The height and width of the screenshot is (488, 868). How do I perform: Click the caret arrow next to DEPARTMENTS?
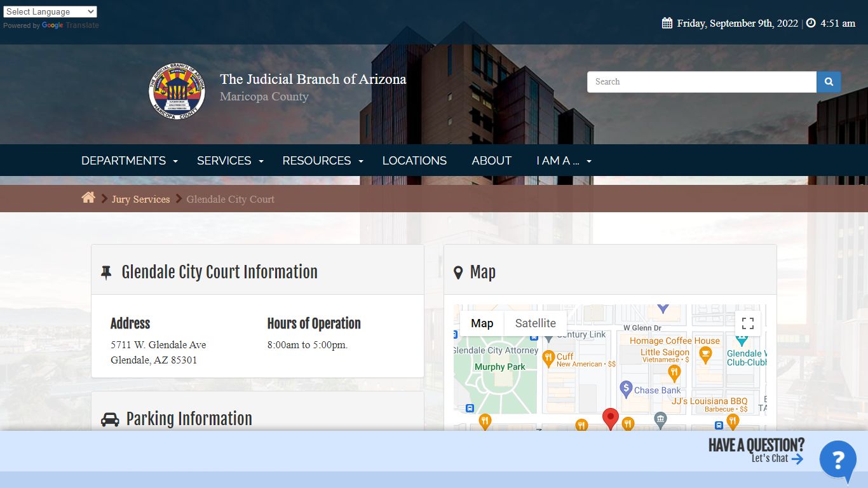pos(175,161)
